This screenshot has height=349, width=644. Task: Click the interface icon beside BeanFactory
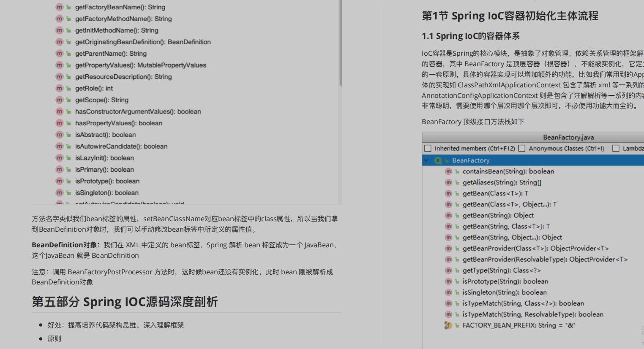tap(438, 160)
